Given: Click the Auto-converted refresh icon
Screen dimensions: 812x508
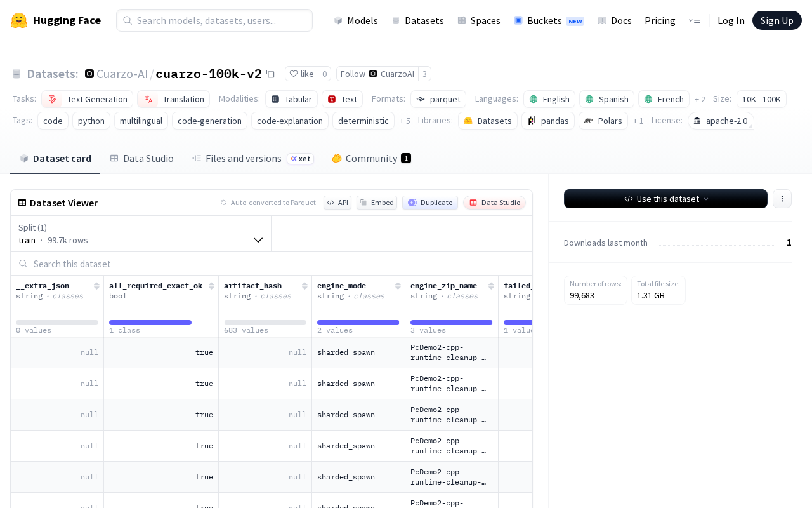Looking at the screenshot, I should pos(224,203).
